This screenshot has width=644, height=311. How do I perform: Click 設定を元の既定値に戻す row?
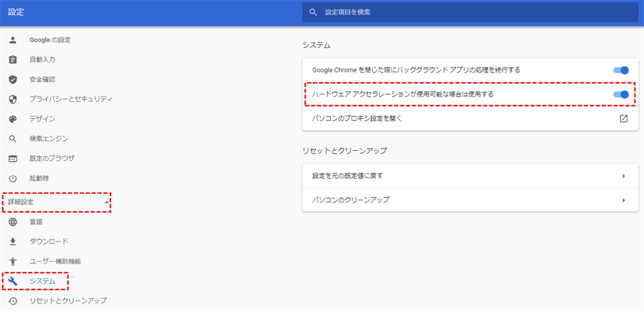click(x=470, y=176)
